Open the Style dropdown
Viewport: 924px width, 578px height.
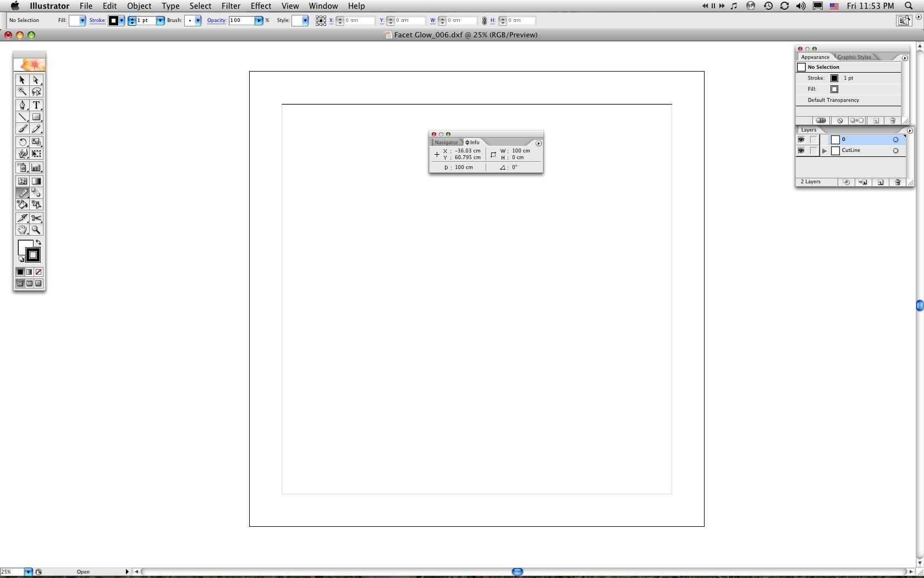tap(305, 21)
